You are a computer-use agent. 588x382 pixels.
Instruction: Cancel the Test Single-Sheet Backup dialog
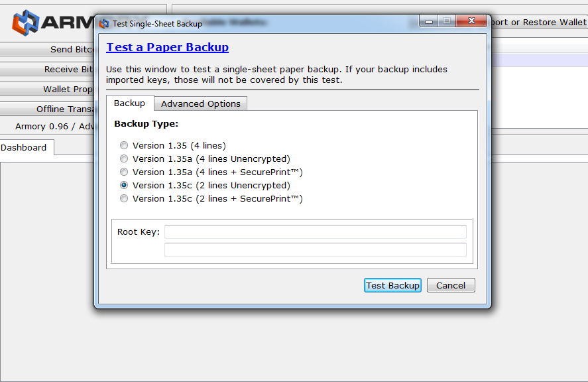[x=451, y=285]
